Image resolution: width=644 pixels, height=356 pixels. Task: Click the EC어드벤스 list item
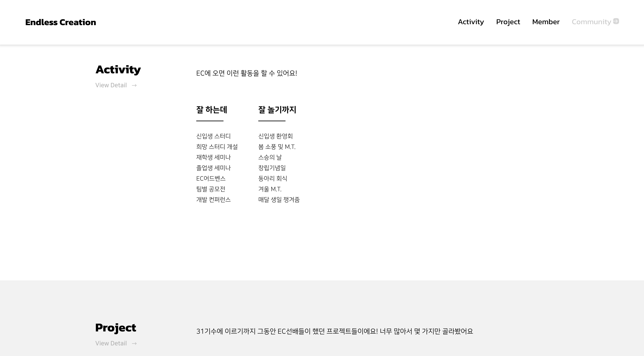coord(211,179)
